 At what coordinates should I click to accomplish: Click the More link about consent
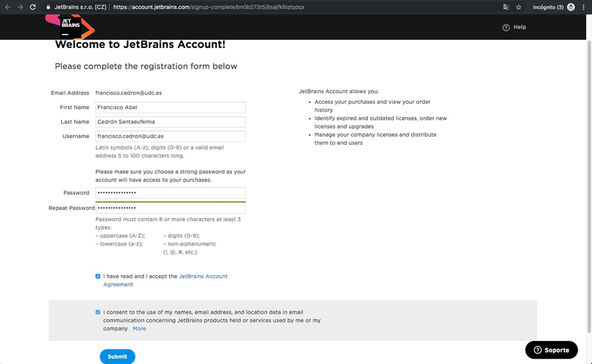tap(139, 328)
